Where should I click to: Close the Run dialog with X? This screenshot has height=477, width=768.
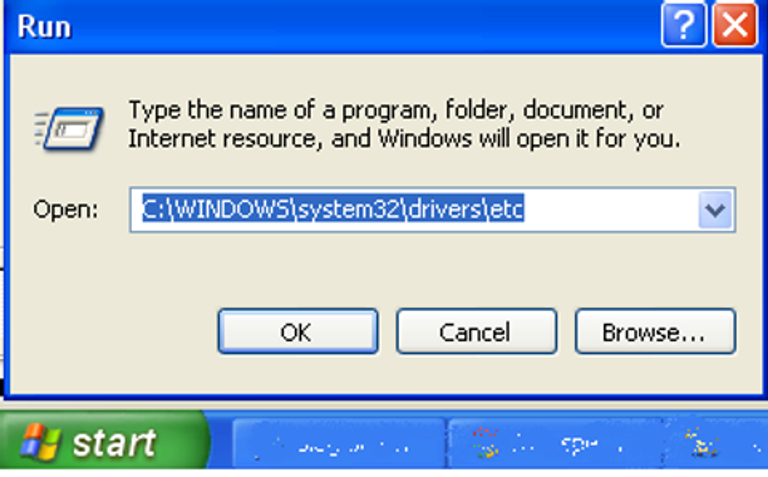[x=735, y=24]
